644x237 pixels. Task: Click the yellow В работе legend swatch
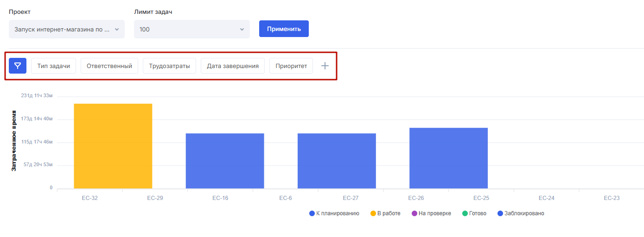tap(373, 213)
